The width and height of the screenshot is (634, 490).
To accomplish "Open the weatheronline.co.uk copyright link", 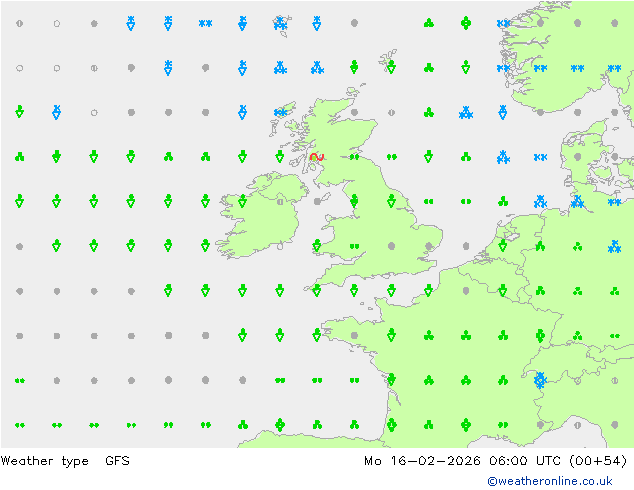I will [550, 481].
